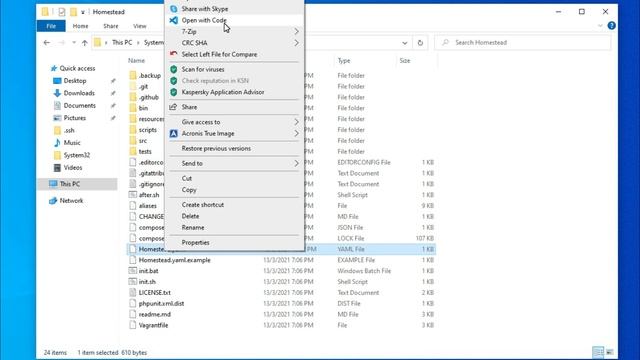Click the Acronis True Image icon

coord(173,133)
